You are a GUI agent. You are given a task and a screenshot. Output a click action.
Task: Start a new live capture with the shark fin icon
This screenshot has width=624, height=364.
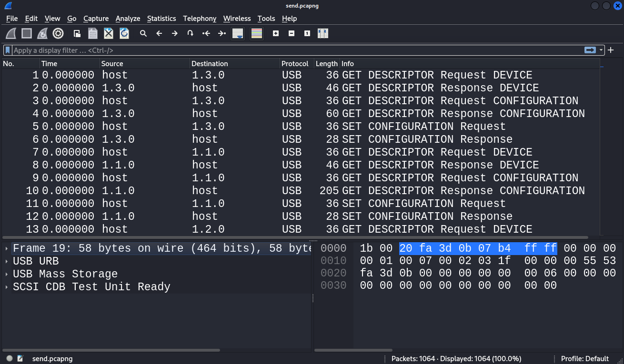10,33
